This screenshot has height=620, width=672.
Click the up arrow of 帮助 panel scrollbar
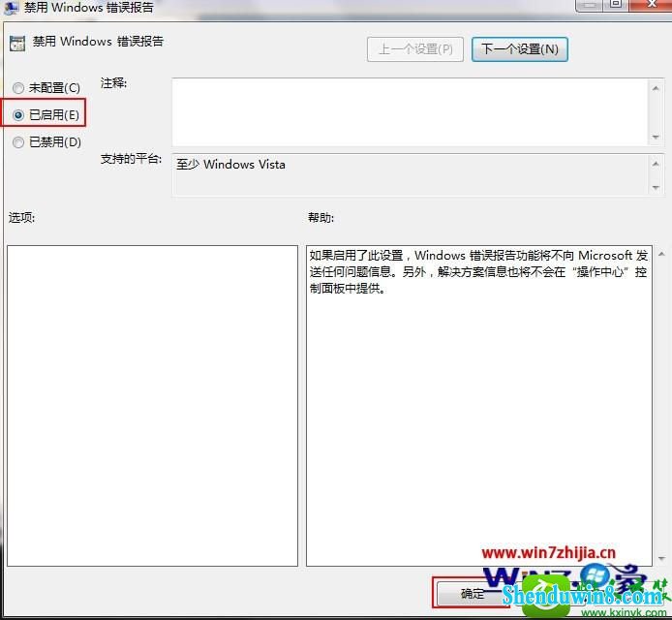click(661, 254)
